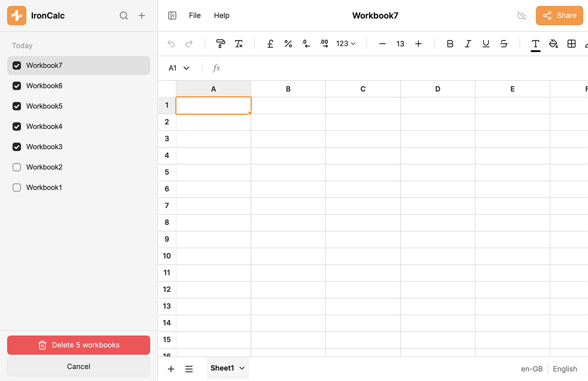Click the Delete 5 workbooks button
This screenshot has height=381, width=588.
point(79,345)
